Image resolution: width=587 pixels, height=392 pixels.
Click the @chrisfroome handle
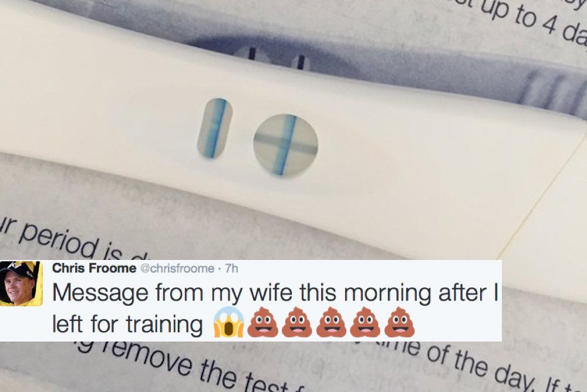(177, 268)
